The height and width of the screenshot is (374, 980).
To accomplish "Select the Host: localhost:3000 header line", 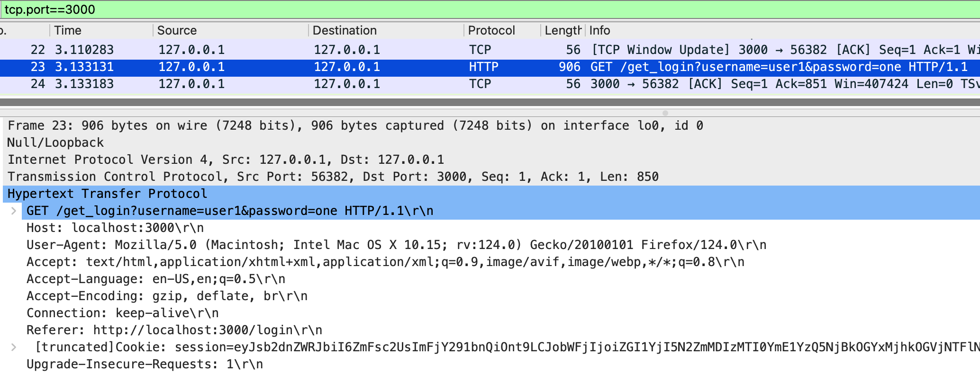I will click(115, 228).
